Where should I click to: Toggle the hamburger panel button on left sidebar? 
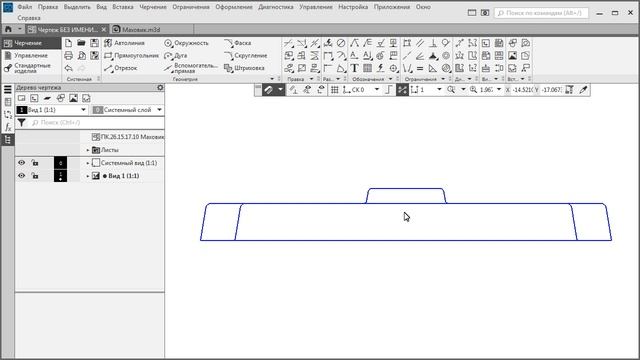(x=8, y=89)
